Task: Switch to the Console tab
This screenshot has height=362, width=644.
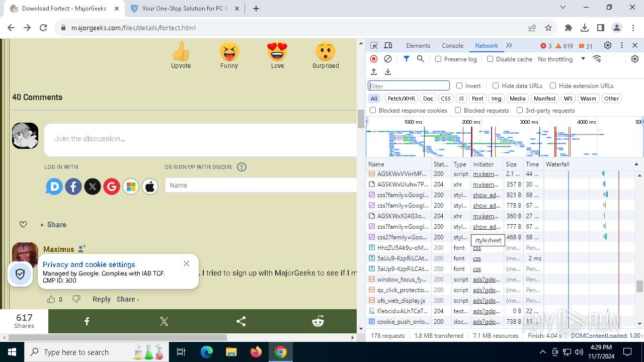Action: 452,45
